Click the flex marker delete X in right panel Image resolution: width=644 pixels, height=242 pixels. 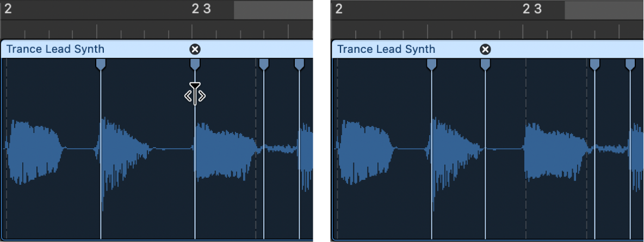(x=485, y=50)
